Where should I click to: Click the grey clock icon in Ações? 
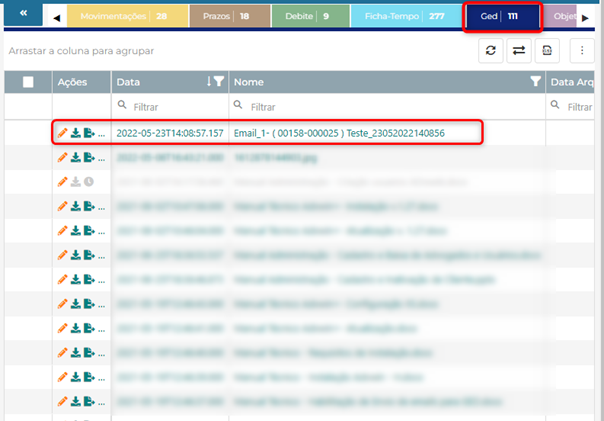tap(89, 181)
